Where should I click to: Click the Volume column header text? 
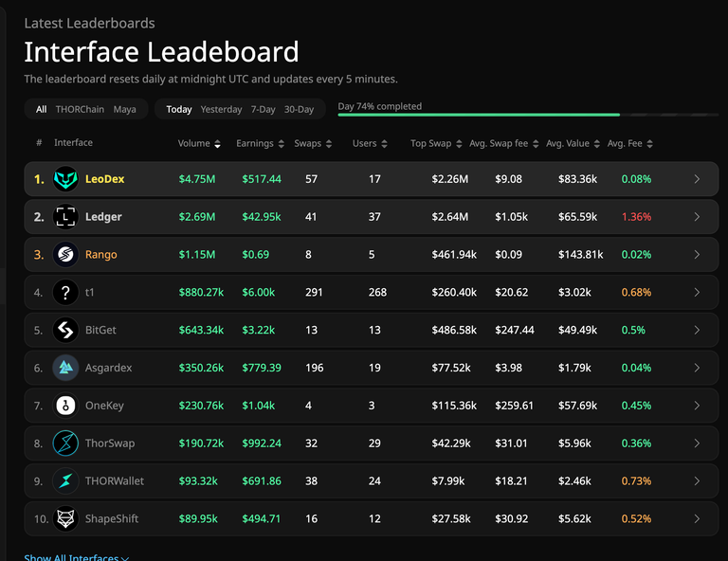click(193, 143)
